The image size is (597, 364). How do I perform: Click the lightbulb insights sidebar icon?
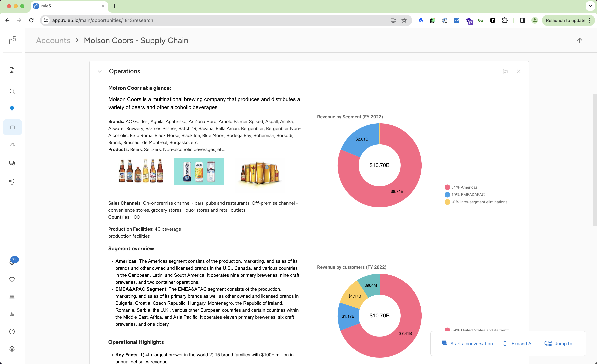(12, 109)
